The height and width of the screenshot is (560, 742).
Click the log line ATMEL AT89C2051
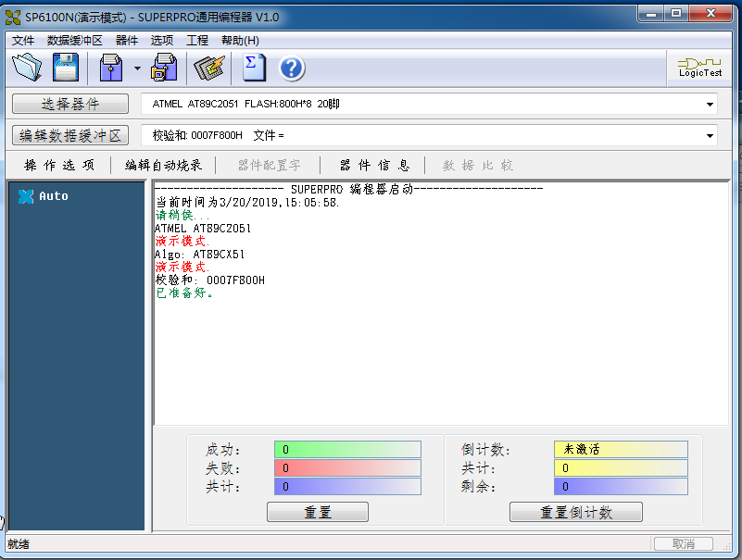203,229
